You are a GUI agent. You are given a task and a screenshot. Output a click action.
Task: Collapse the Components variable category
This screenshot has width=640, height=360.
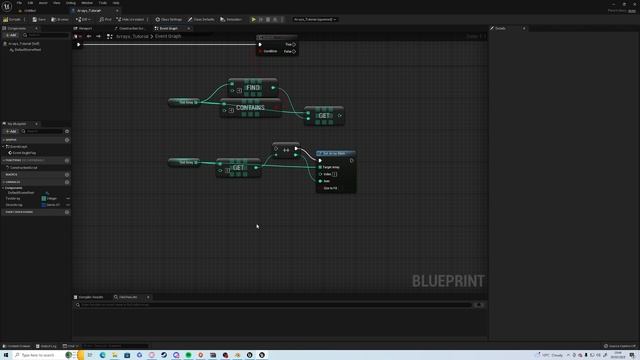point(3,188)
